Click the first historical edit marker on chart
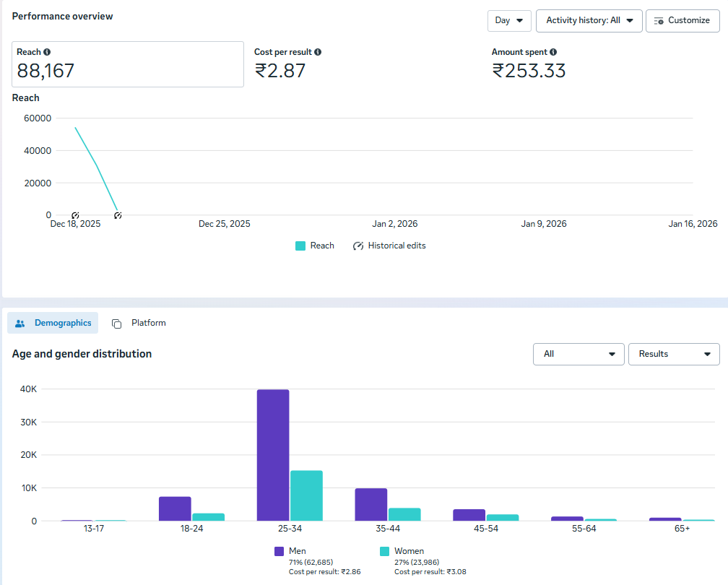The height and width of the screenshot is (585, 728). click(75, 215)
